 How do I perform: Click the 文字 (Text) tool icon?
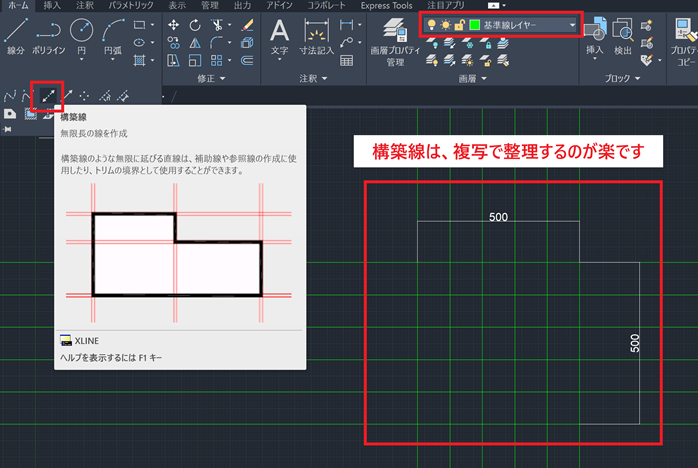point(280,32)
